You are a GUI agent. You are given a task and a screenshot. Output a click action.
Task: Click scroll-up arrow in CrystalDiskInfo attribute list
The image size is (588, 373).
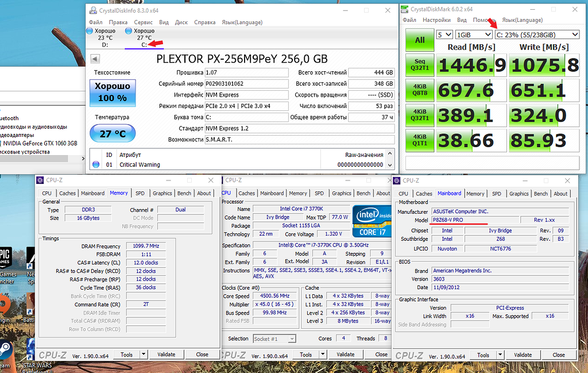point(390,153)
